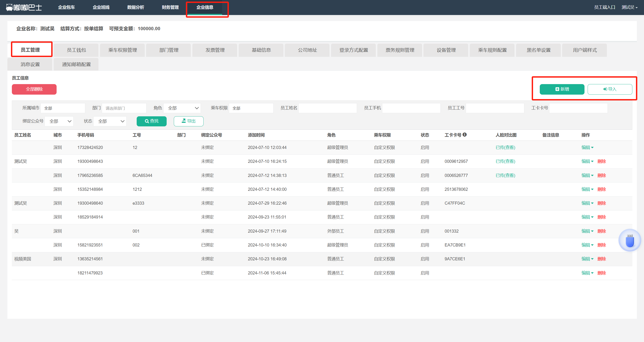Open 编辑 dropdown for phone 17328424520
This screenshot has width=644, height=342.
tap(587, 147)
